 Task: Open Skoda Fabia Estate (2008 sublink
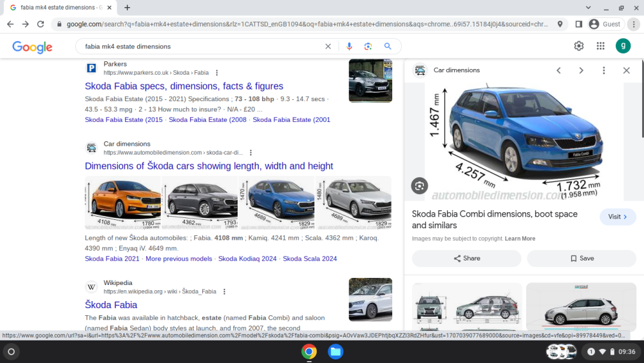coord(207,120)
